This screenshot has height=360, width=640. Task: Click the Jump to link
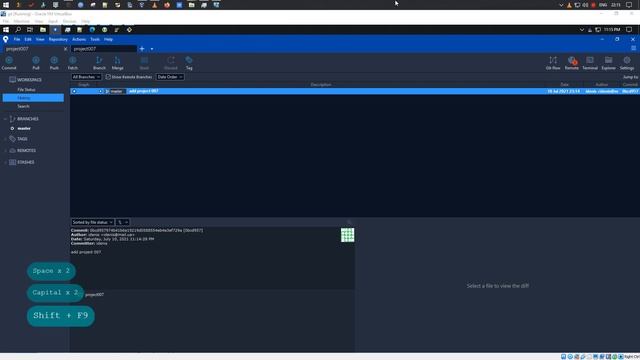[630, 77]
